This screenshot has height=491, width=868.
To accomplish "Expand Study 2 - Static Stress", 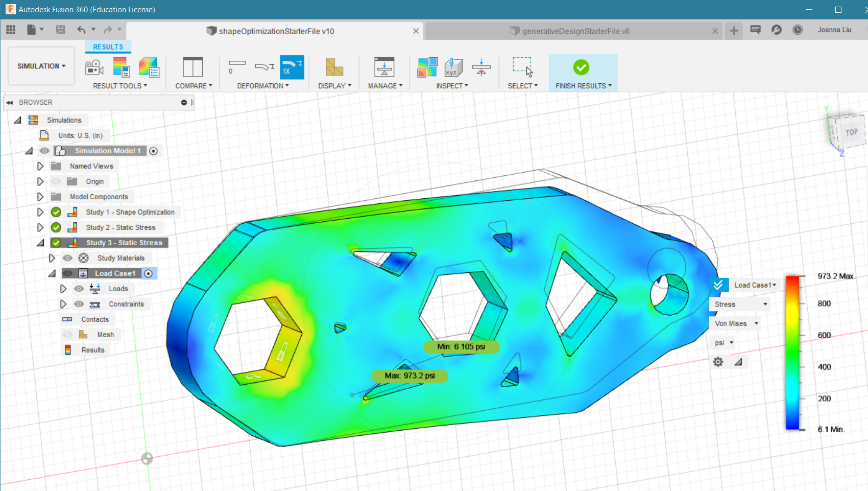I will pyautogui.click(x=40, y=227).
